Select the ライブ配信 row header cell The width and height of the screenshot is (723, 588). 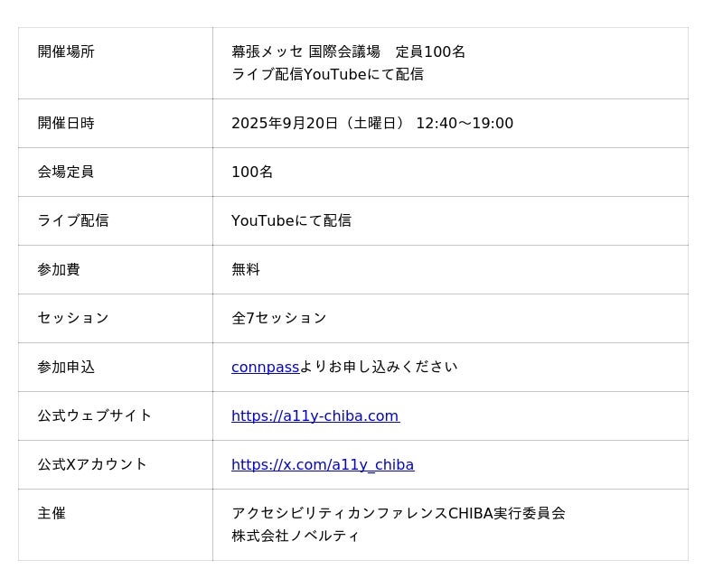[x=73, y=220]
